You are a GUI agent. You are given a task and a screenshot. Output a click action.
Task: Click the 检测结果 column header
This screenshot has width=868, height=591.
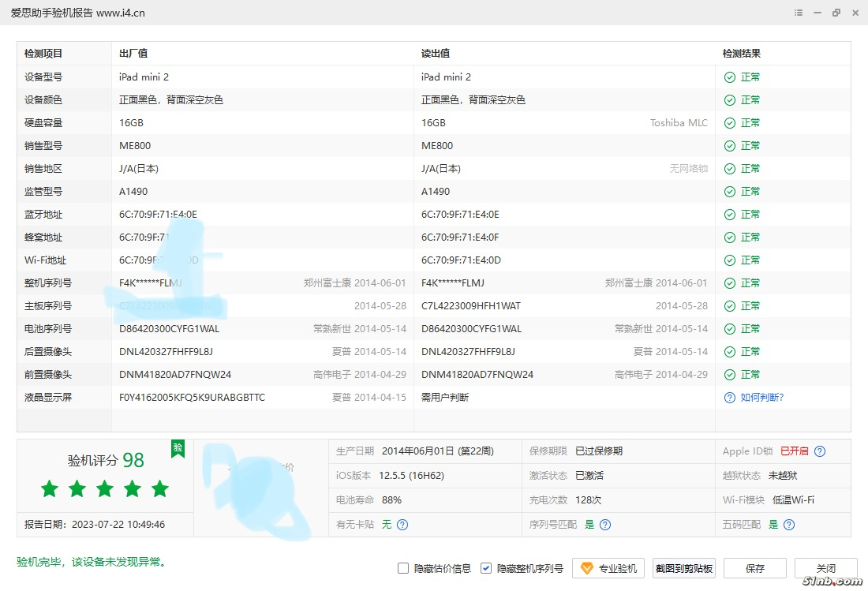[742, 54]
